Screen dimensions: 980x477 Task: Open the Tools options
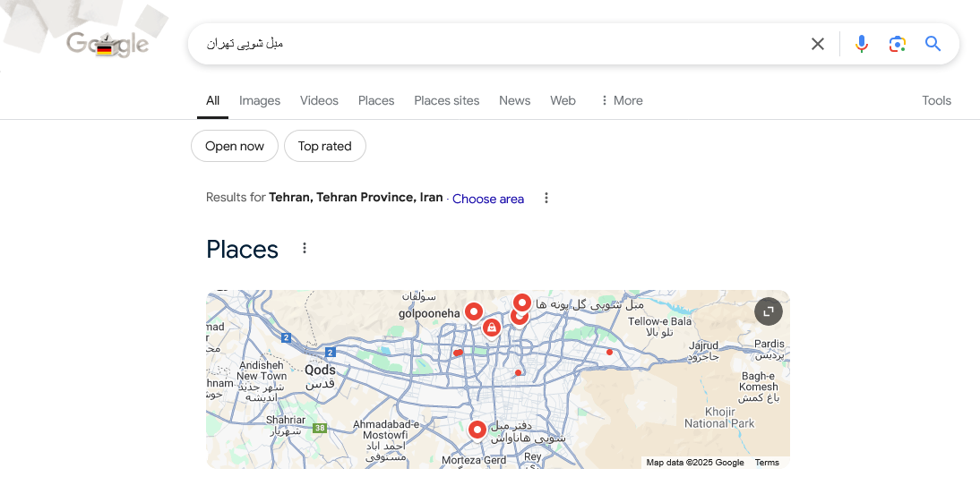(936, 100)
